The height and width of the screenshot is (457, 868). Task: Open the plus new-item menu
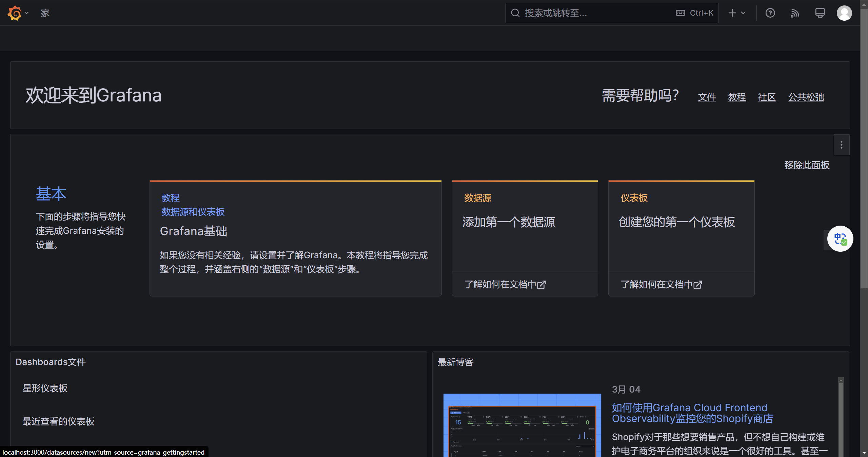click(x=737, y=13)
